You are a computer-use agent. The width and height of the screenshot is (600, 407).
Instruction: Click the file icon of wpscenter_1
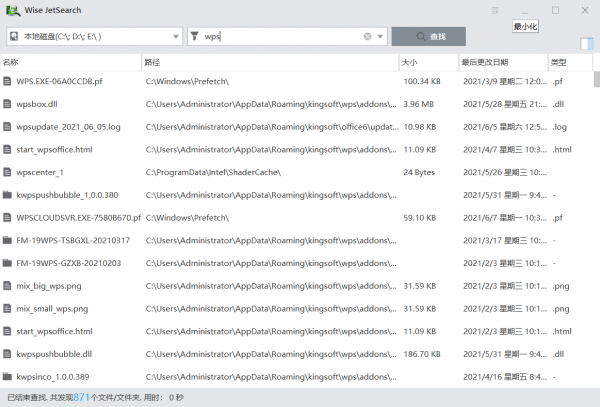(x=7, y=172)
